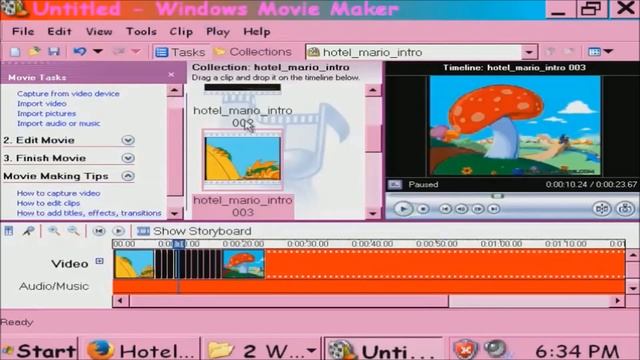Open the Redo history dropdown arrow

(136, 51)
